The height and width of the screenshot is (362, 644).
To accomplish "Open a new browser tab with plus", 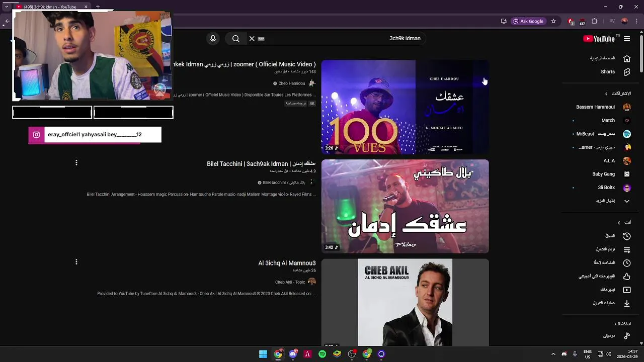I will (x=98, y=7).
